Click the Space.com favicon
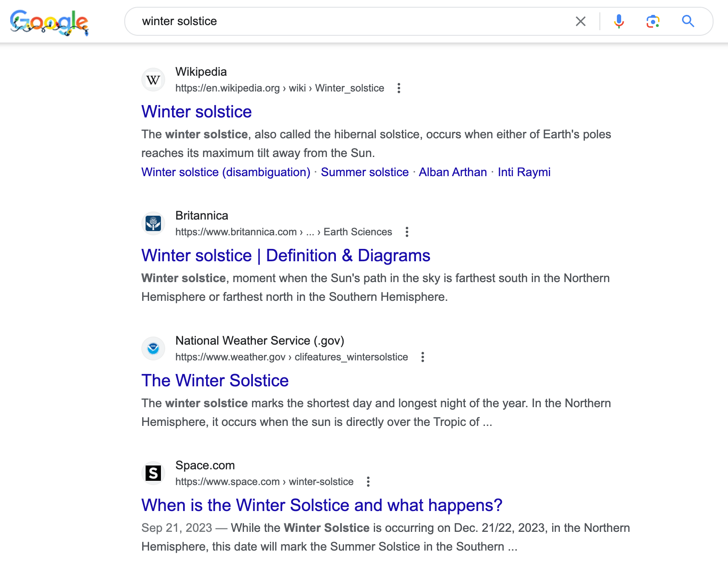Image resolution: width=728 pixels, height=571 pixels. tap(153, 472)
